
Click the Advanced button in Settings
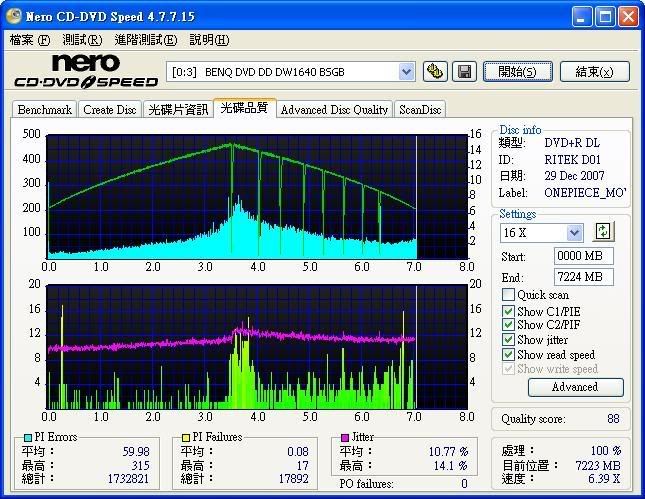574,387
